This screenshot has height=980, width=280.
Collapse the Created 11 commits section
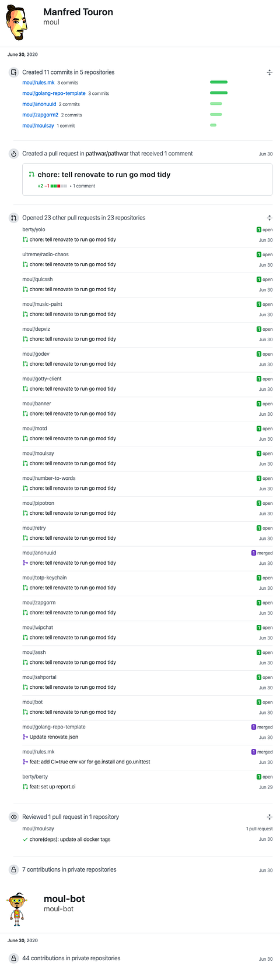pos(269,73)
